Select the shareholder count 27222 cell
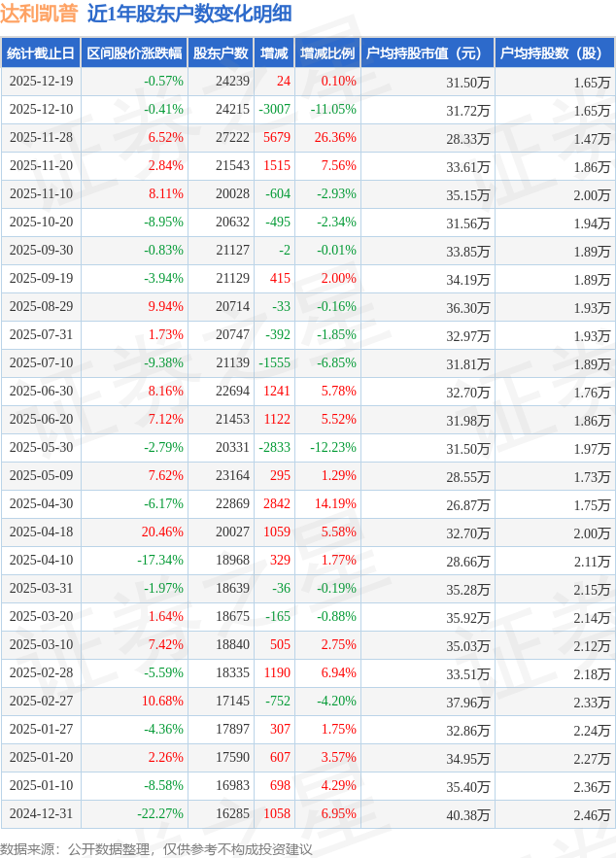This screenshot has height=858, width=616. point(232,138)
